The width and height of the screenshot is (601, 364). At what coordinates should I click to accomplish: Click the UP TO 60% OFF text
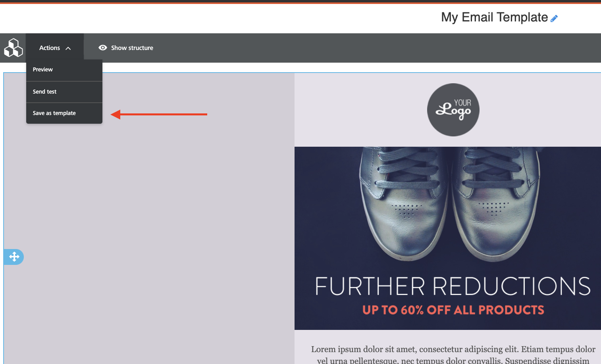tap(453, 310)
